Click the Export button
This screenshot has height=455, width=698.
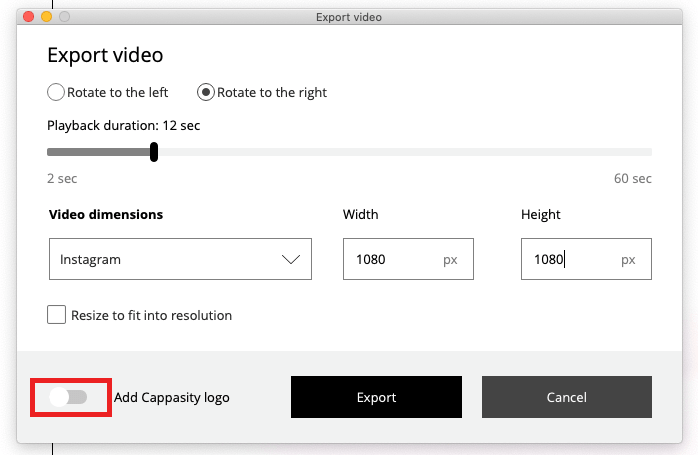(x=376, y=397)
